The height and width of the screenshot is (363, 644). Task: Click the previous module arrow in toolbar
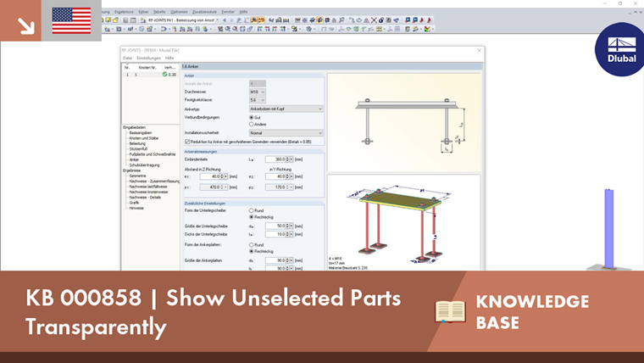click(x=225, y=20)
